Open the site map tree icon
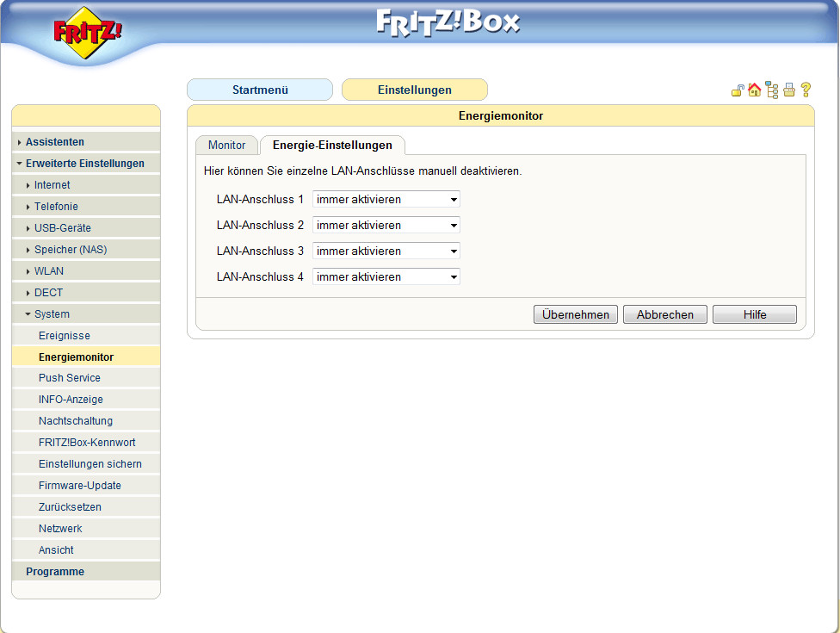The height and width of the screenshot is (633, 840). pyautogui.click(x=771, y=90)
